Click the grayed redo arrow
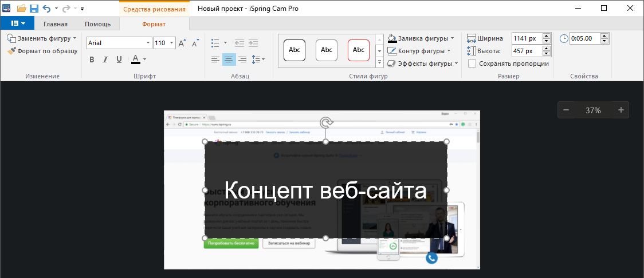The width and height of the screenshot is (644, 278). [x=66, y=8]
